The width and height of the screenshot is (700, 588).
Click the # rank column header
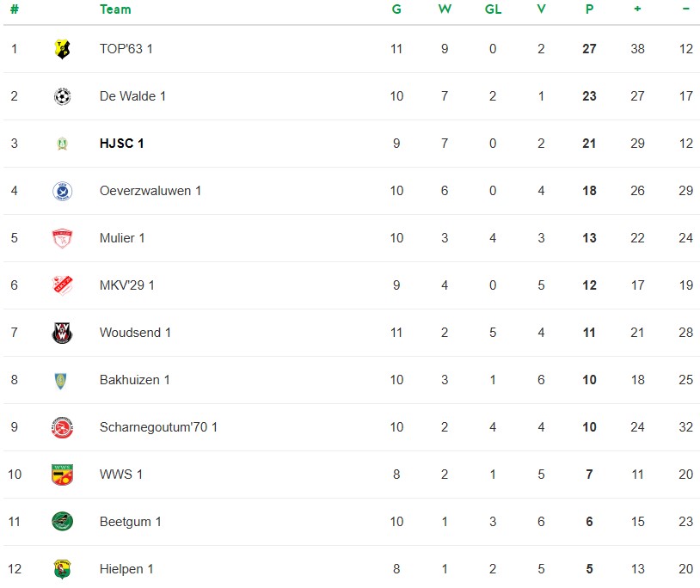[14, 9]
